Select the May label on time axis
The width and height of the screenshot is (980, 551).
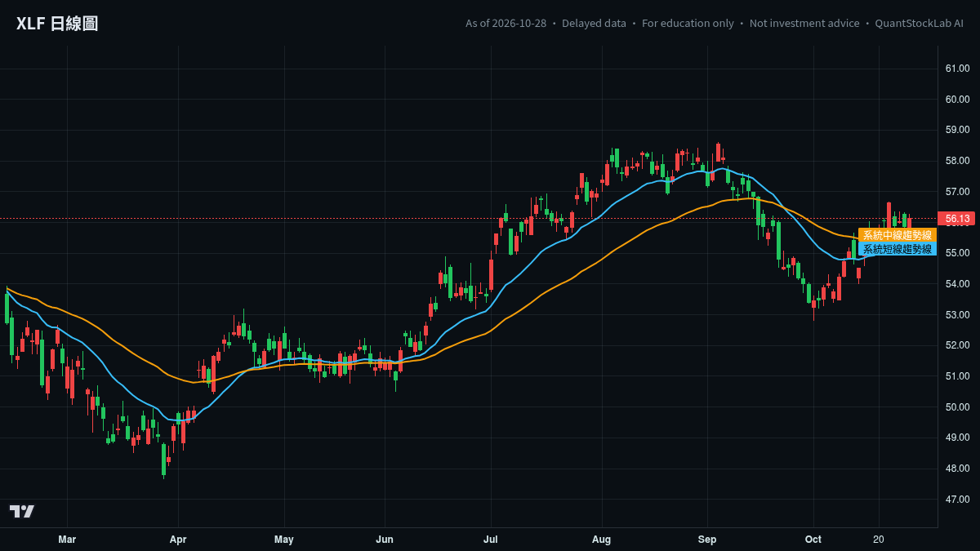coord(284,540)
